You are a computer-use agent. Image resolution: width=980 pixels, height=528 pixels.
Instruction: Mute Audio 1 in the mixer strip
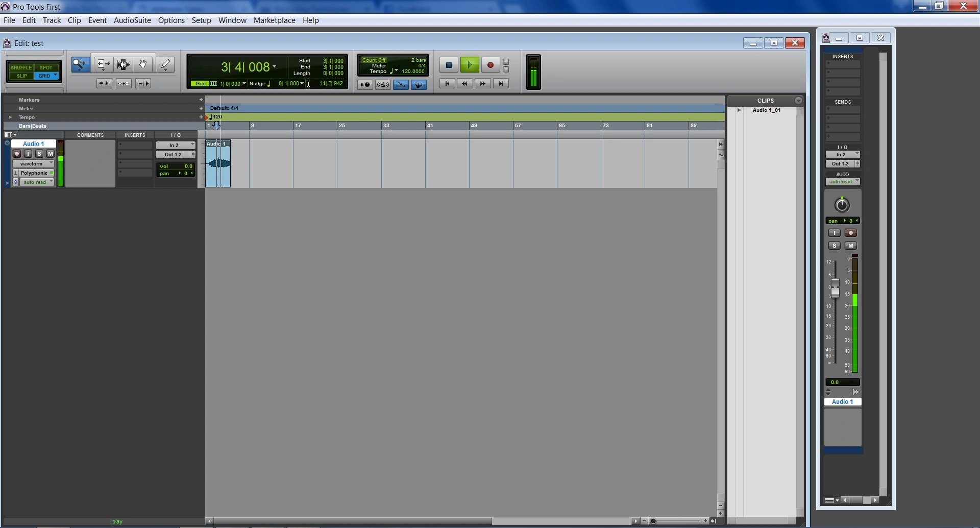click(x=850, y=246)
